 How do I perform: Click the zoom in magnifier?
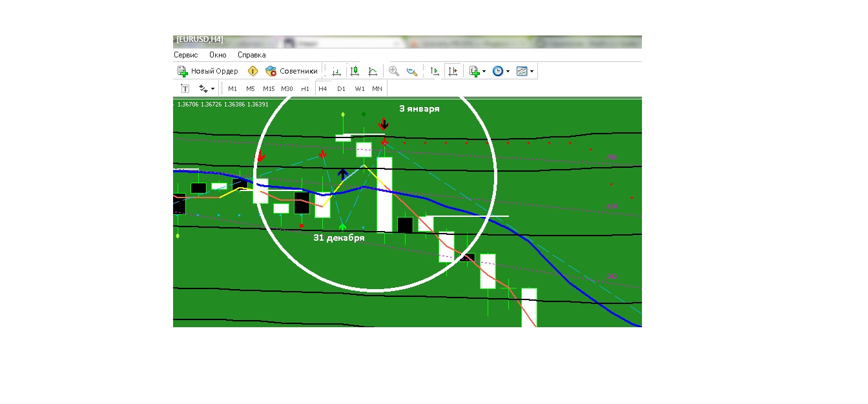[x=393, y=71]
